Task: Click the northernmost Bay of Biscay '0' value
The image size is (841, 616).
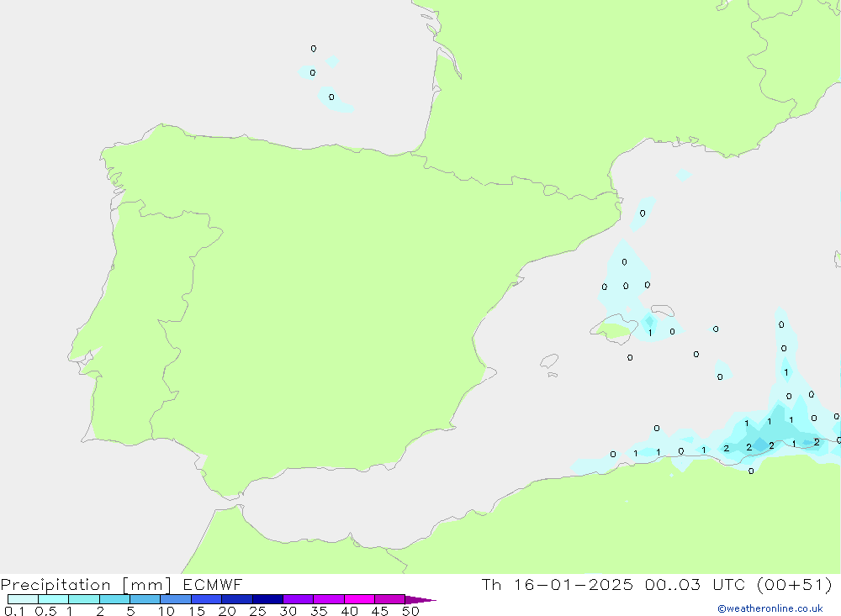Action: [x=314, y=49]
